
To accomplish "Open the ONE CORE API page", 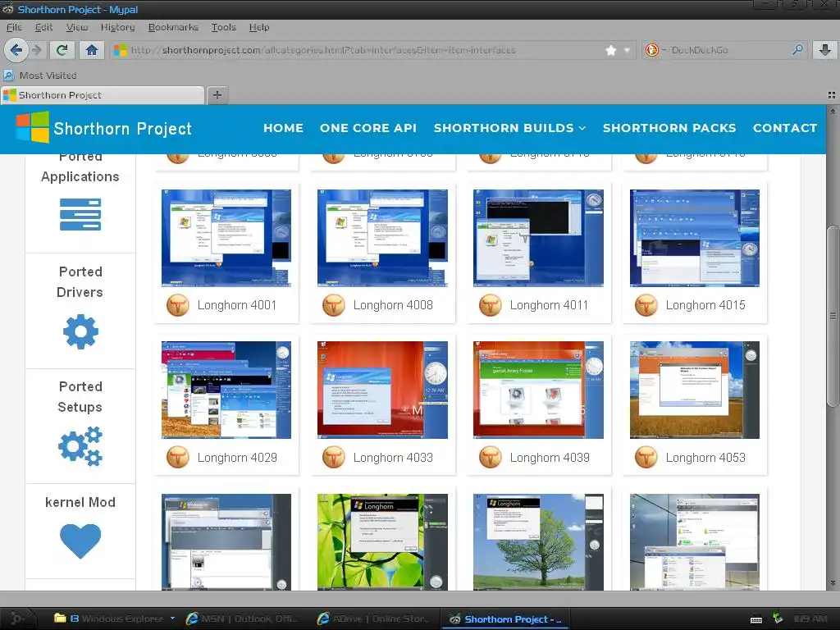I will click(368, 128).
